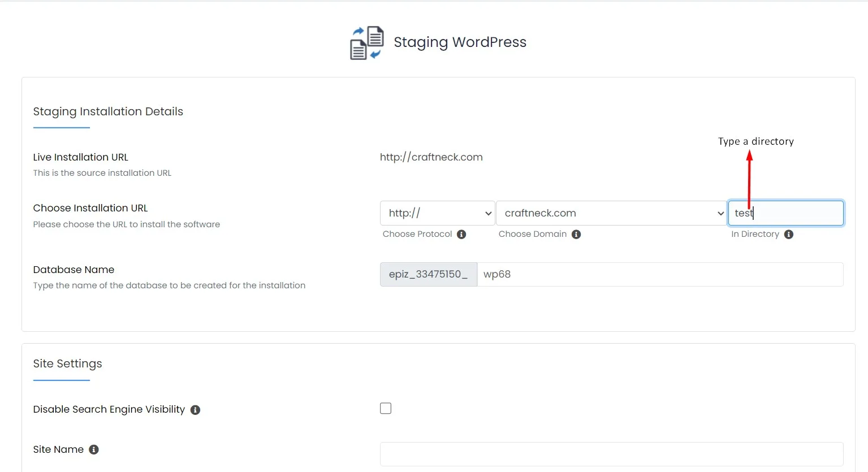The image size is (868, 472).
Task: Open the http:// protocol dropdown
Action: point(438,213)
